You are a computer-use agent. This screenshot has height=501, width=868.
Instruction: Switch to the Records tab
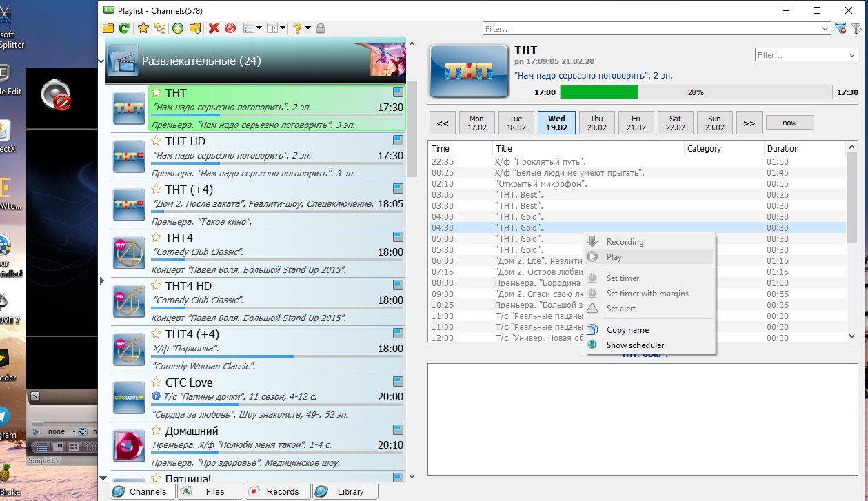coord(278,491)
